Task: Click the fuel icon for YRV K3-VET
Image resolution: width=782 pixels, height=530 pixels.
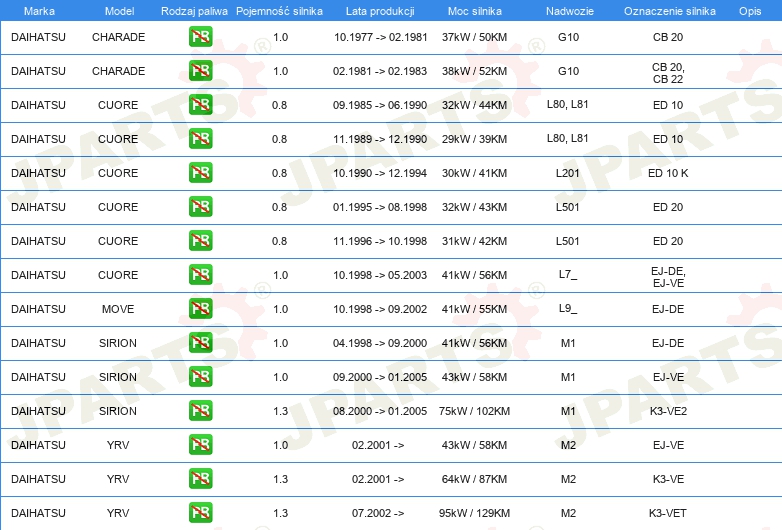Action: 200,513
